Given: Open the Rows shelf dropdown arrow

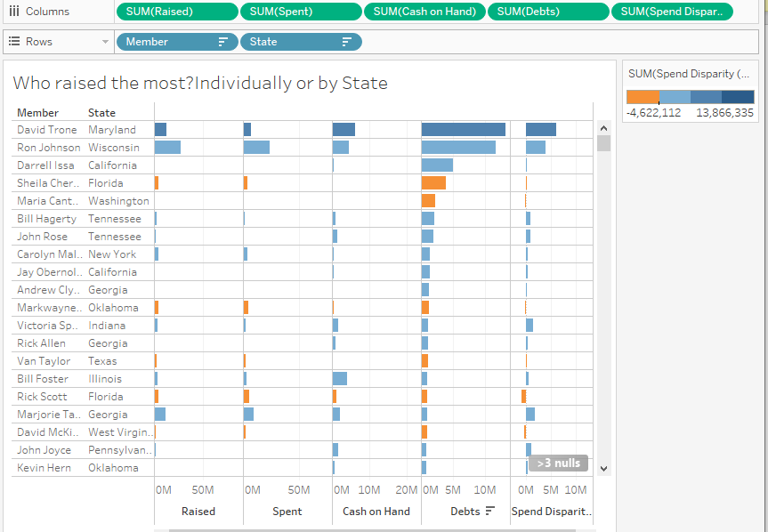Looking at the screenshot, I should (106, 42).
